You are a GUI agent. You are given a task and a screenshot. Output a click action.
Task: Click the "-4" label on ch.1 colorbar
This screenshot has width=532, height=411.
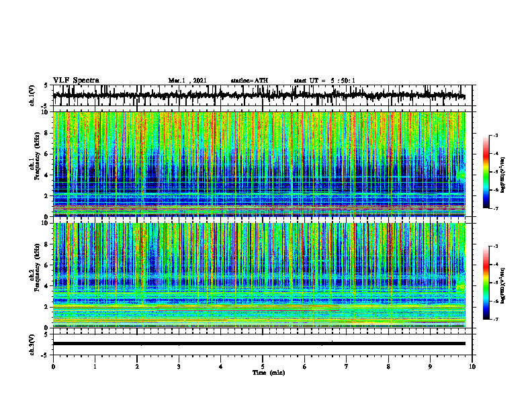[496, 154]
